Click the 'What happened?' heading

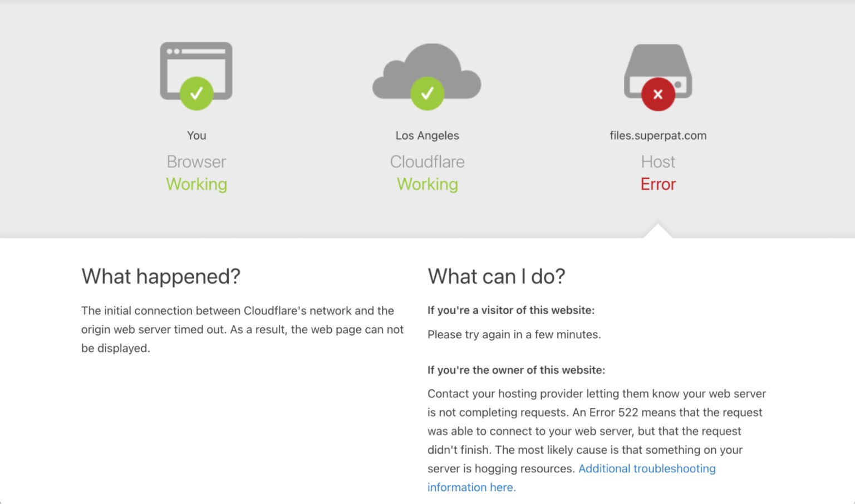(x=161, y=276)
